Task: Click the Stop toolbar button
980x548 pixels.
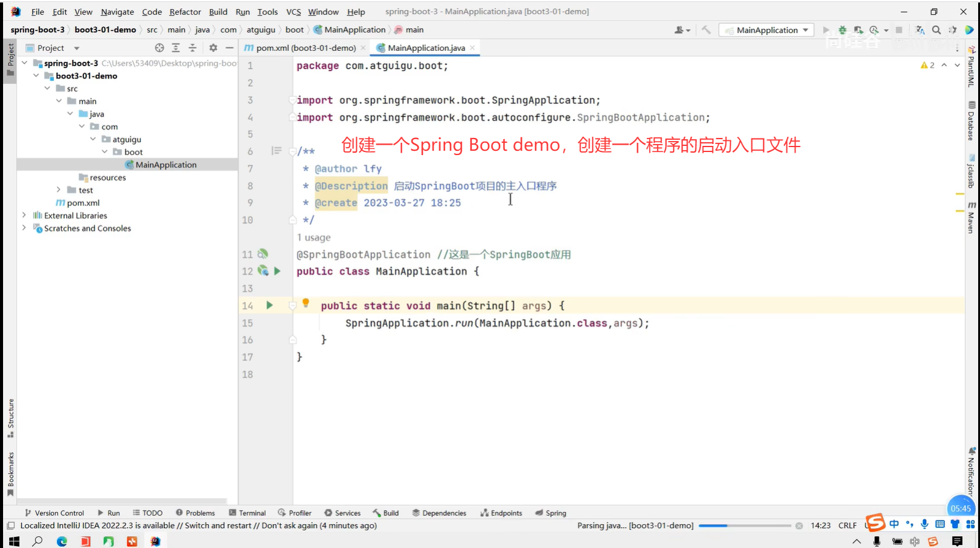Action: click(x=898, y=29)
